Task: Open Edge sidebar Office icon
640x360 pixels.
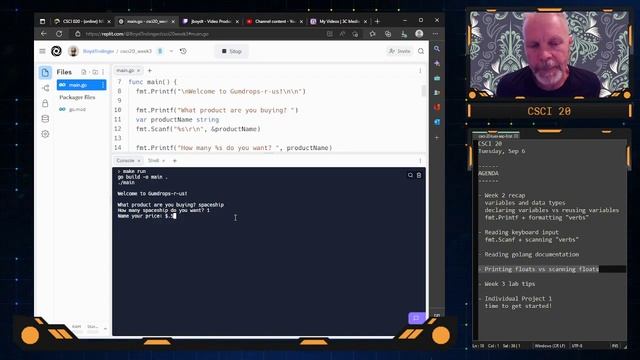Action: [437, 107]
